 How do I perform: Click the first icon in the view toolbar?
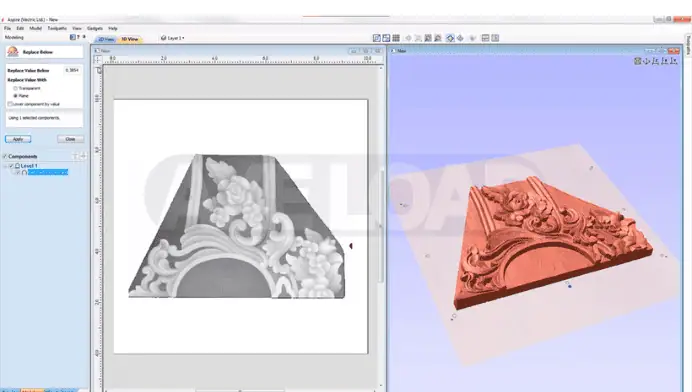pos(376,38)
